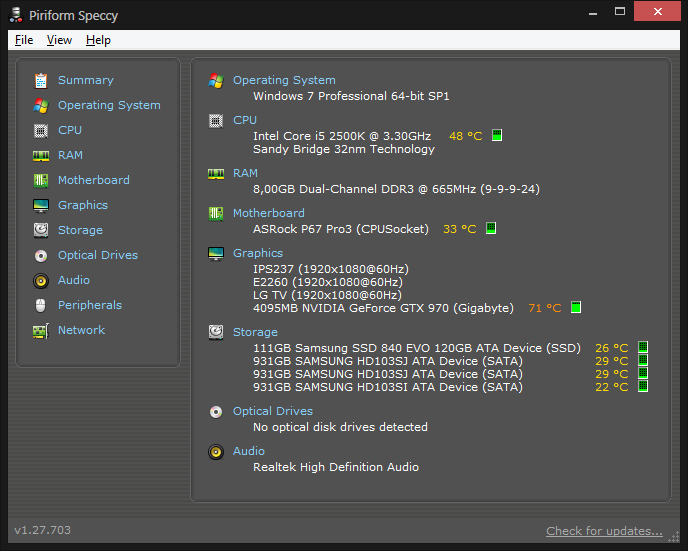Screen dimensions: 688x551
Task: Click the Network card icon in sidebar
Action: pos(41,331)
